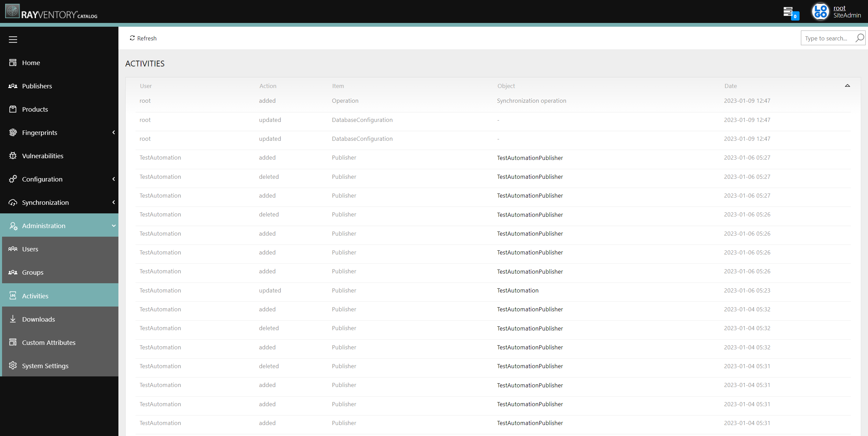Expand the Configuration submenu chevron

[x=114, y=179]
